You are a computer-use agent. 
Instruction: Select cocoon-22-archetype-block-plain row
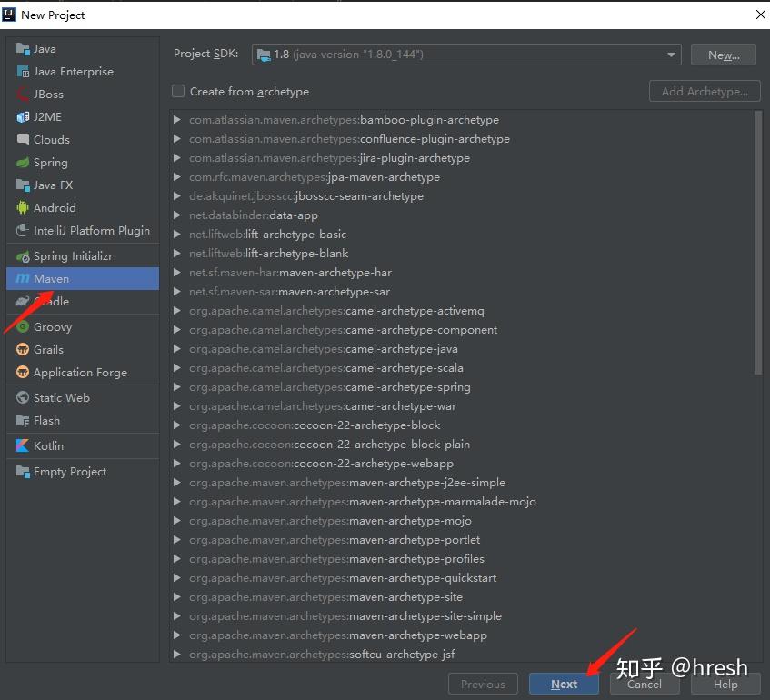click(464, 444)
